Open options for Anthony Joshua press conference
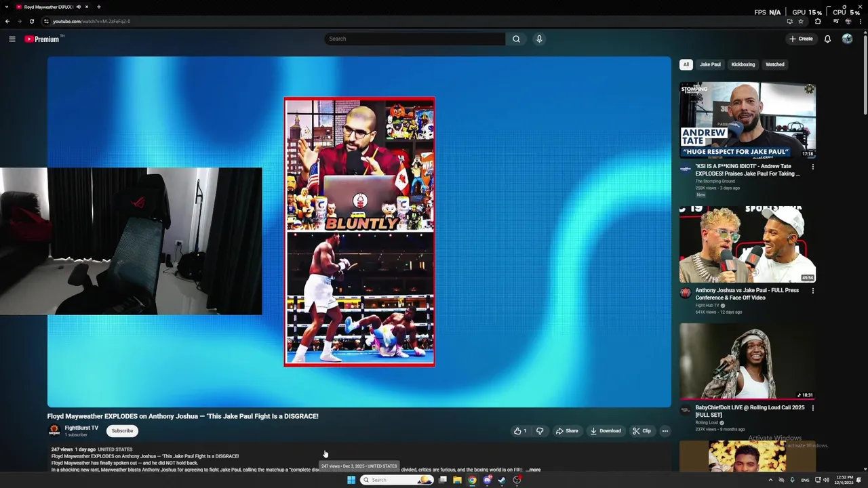The image size is (868, 488). [812, 291]
